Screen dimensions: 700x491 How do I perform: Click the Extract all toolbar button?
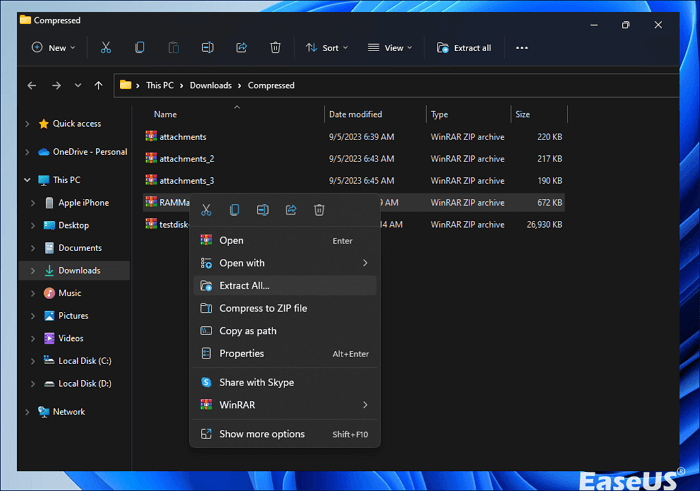click(x=465, y=47)
